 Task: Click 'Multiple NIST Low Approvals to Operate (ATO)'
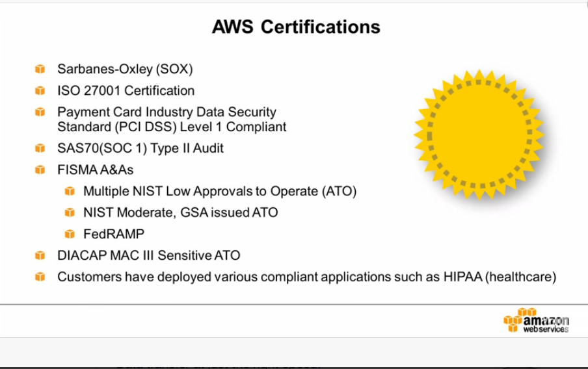coord(220,192)
